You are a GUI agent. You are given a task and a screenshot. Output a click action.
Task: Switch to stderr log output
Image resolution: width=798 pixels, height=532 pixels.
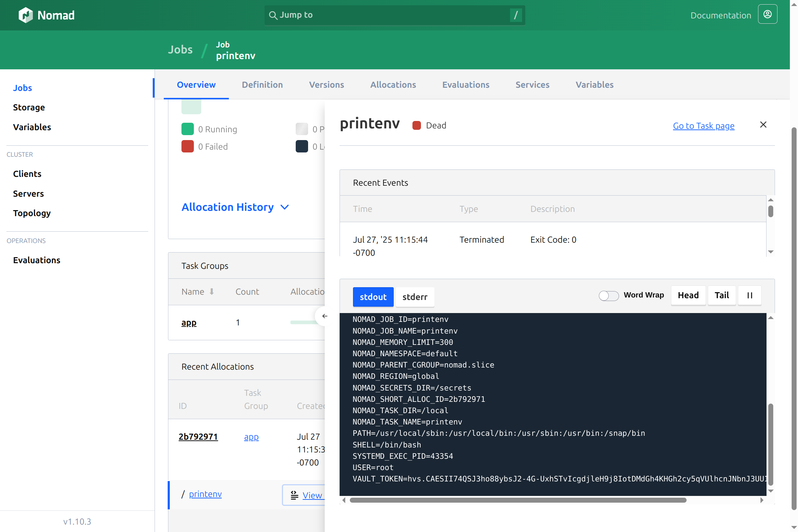point(415,297)
